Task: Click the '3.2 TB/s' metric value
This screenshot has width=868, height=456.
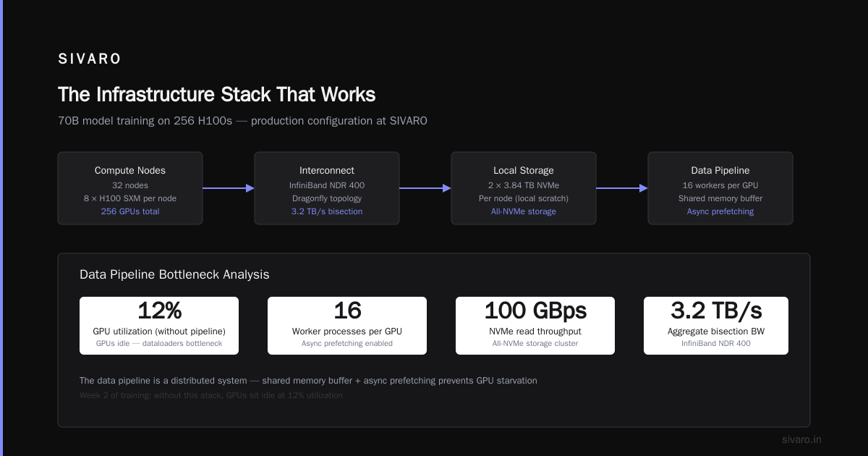Action: click(716, 311)
